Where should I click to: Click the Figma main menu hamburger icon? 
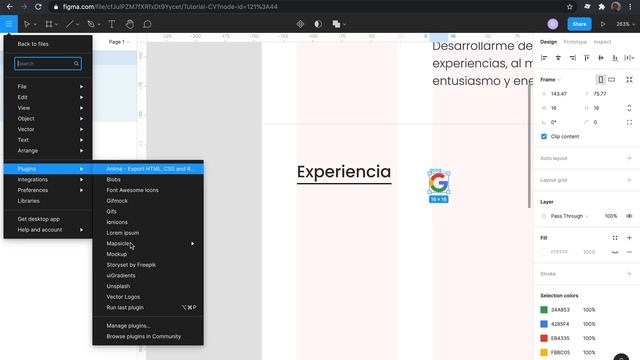tap(9, 24)
